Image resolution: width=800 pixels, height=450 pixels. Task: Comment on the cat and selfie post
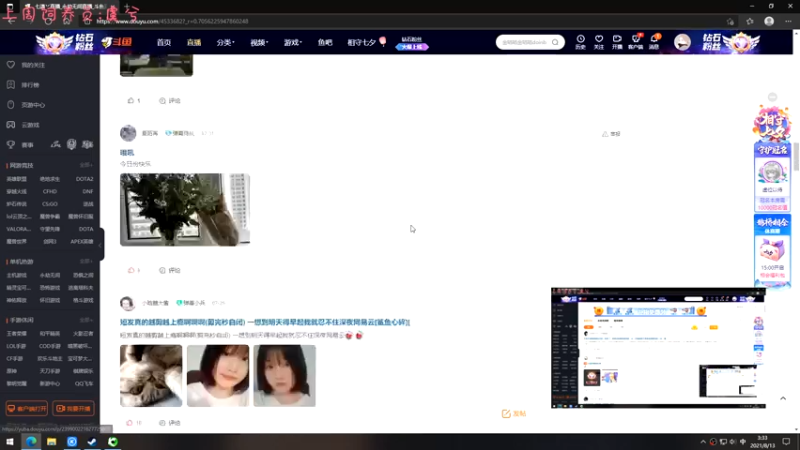[x=170, y=422]
